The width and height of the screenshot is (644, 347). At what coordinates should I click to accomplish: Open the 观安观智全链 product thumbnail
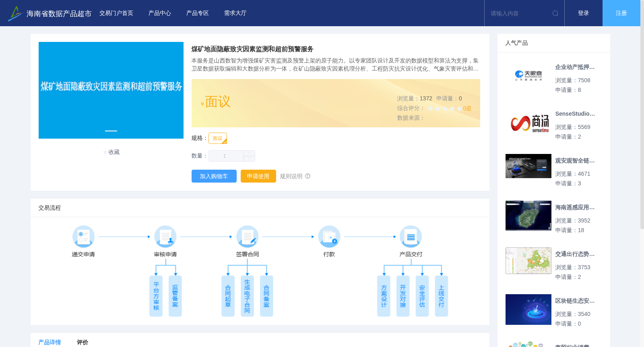pyautogui.click(x=528, y=166)
